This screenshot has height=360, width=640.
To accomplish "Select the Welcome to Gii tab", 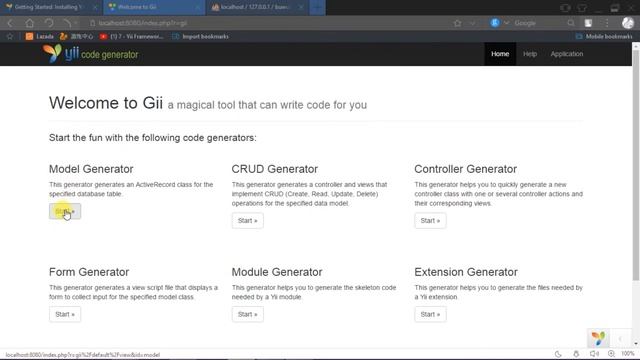I will pyautogui.click(x=153, y=7).
